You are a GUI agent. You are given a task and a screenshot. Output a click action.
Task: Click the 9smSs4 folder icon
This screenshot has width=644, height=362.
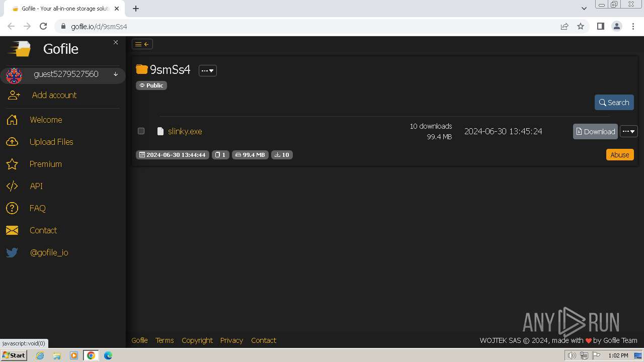coord(142,69)
